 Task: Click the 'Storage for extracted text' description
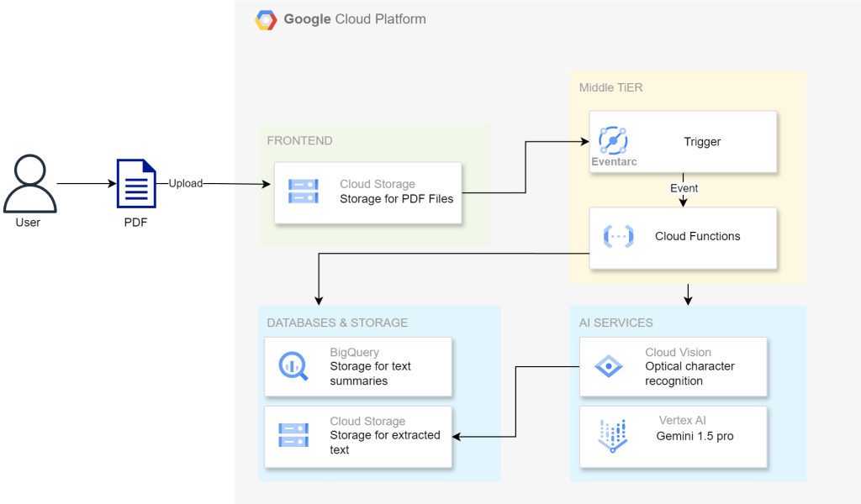385,443
